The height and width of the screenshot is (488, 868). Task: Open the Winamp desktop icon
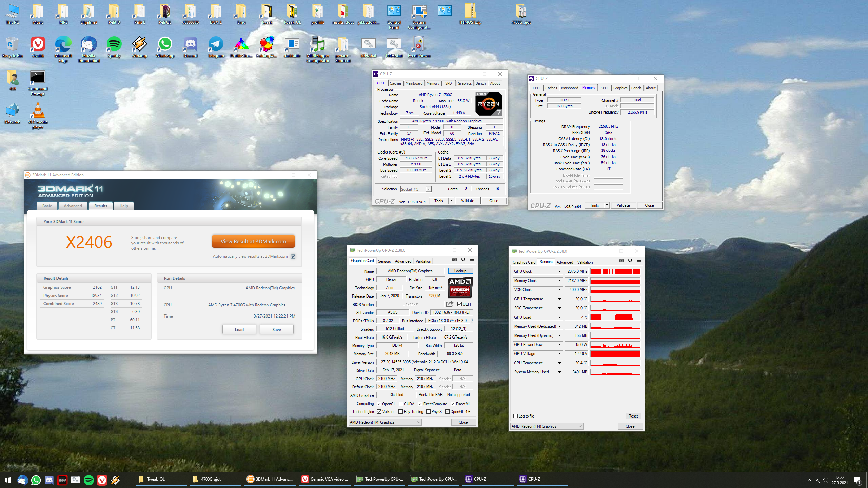pos(139,47)
